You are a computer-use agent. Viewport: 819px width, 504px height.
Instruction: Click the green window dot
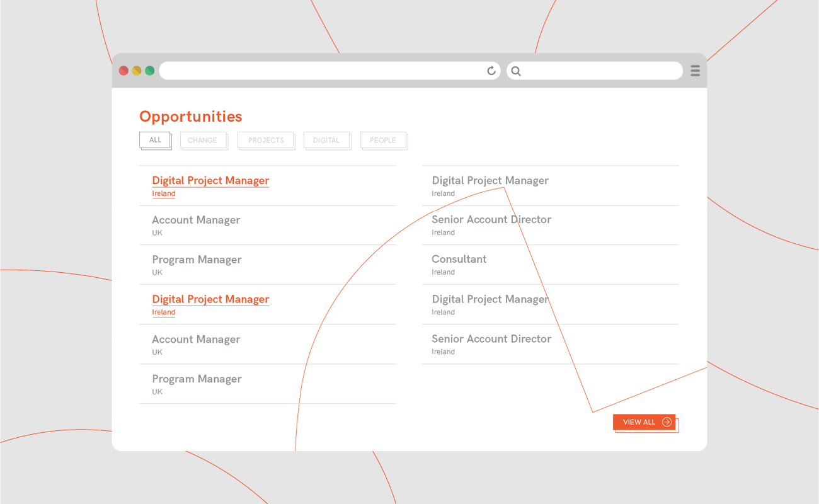[149, 71]
